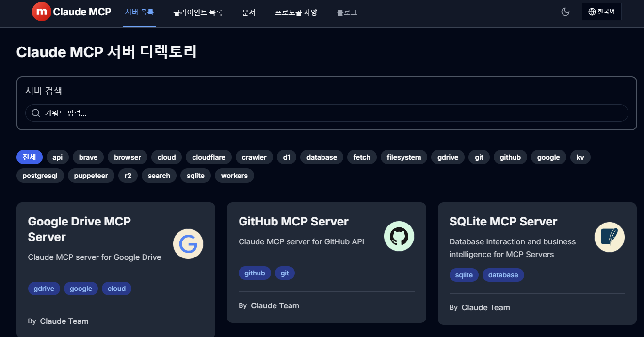Viewport: 644px width, 337px height.
Task: Choose the r2 filter tag
Action: [128, 176]
